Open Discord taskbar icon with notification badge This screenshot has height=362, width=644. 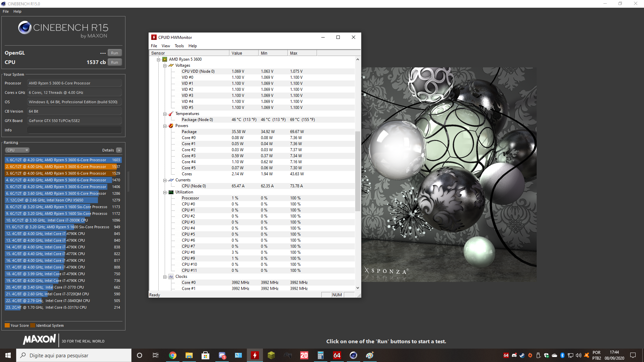pos(222,355)
